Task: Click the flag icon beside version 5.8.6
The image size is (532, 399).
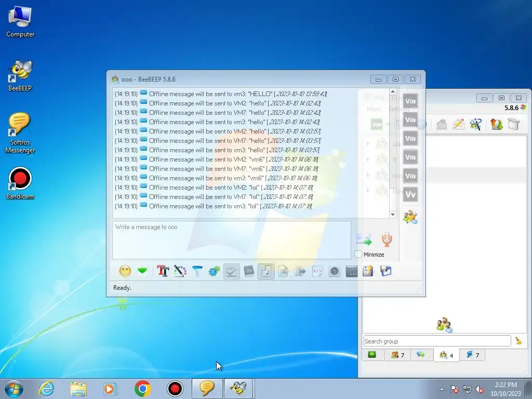Action: [523, 108]
